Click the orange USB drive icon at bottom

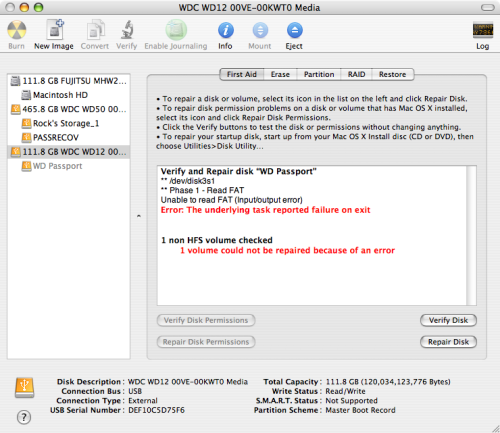pyautogui.click(x=24, y=387)
